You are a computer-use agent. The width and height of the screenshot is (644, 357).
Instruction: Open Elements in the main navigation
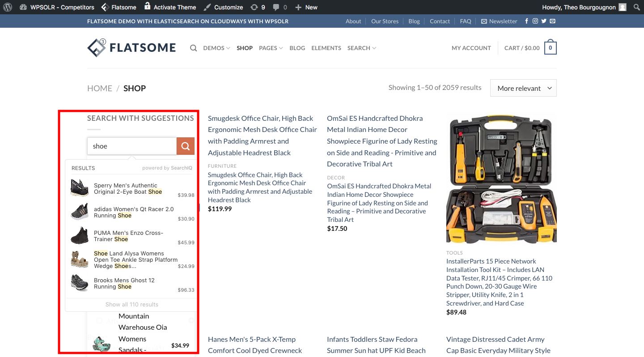[x=326, y=48]
